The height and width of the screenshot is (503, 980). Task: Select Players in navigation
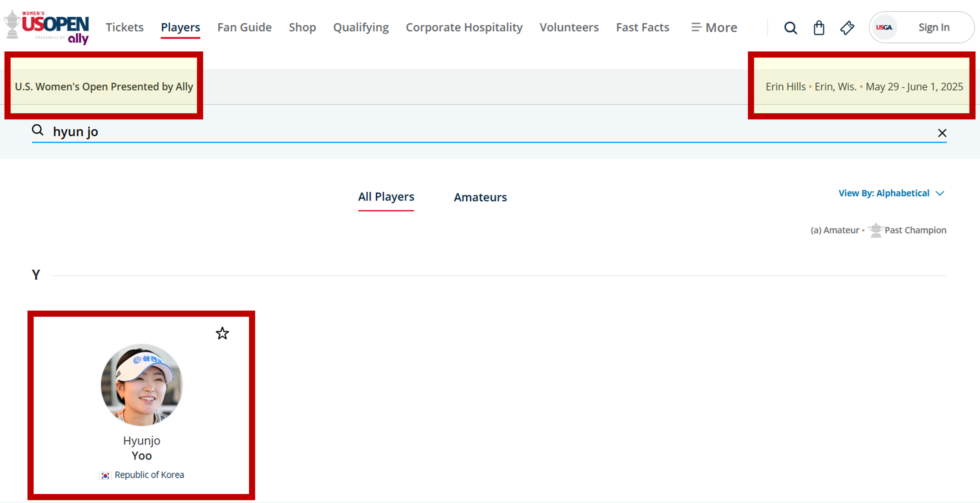[180, 27]
